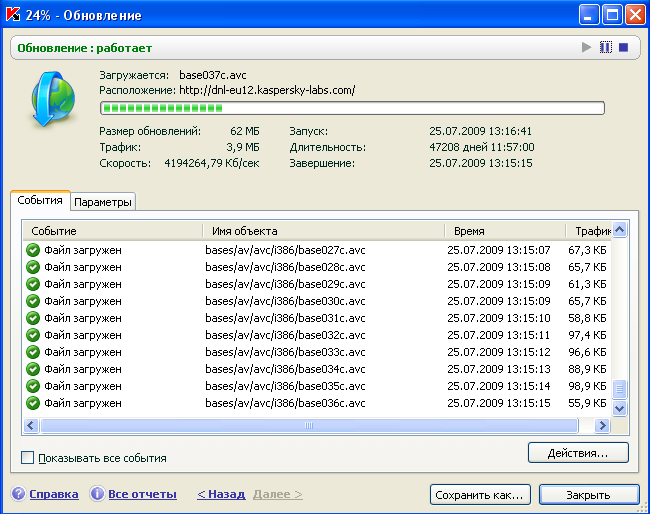Click the help question mark icon
The width and height of the screenshot is (650, 514).
click(x=18, y=494)
